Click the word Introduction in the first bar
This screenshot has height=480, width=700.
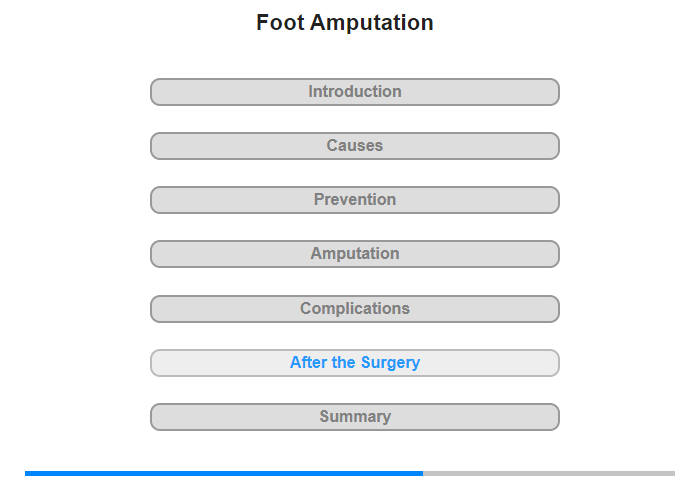point(354,92)
